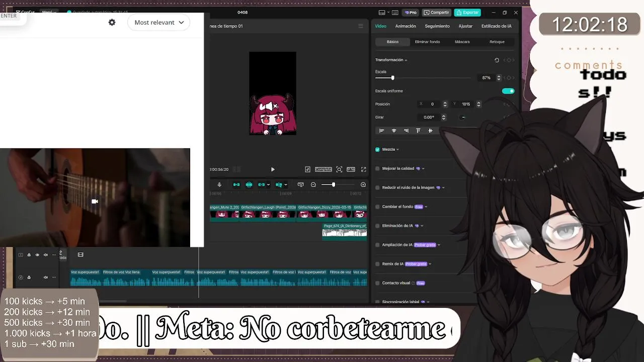
Task: Open the Most relevant sort dropdown
Action: point(159,22)
